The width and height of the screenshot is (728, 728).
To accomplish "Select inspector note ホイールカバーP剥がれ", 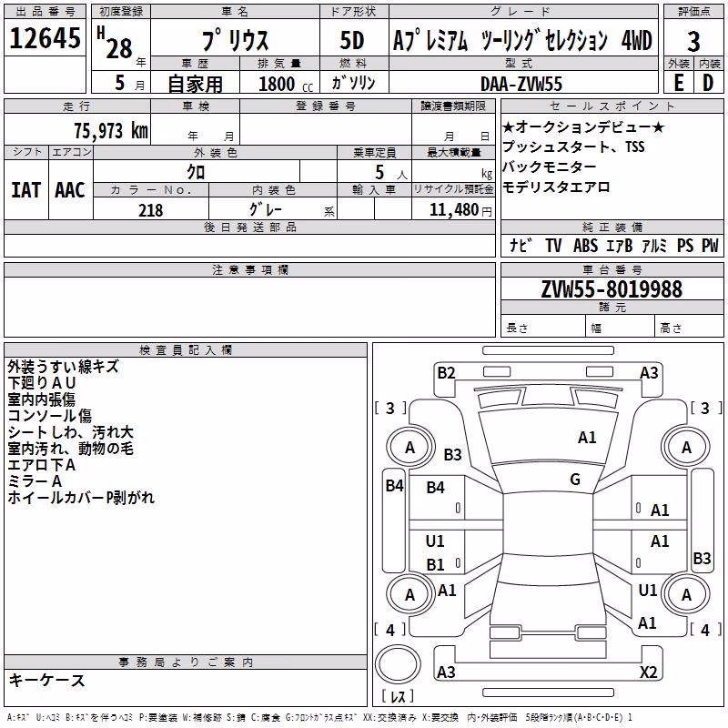I will pyautogui.click(x=81, y=497).
